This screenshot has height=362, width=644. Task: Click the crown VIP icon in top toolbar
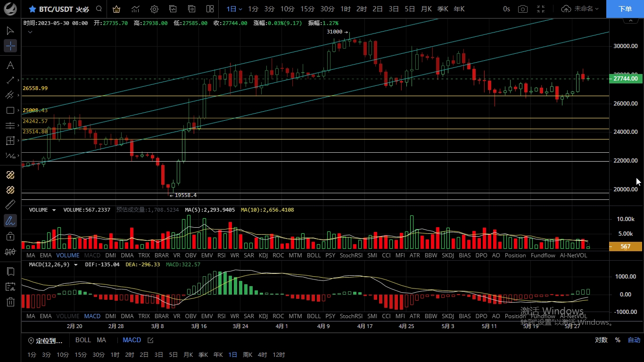pos(116,9)
